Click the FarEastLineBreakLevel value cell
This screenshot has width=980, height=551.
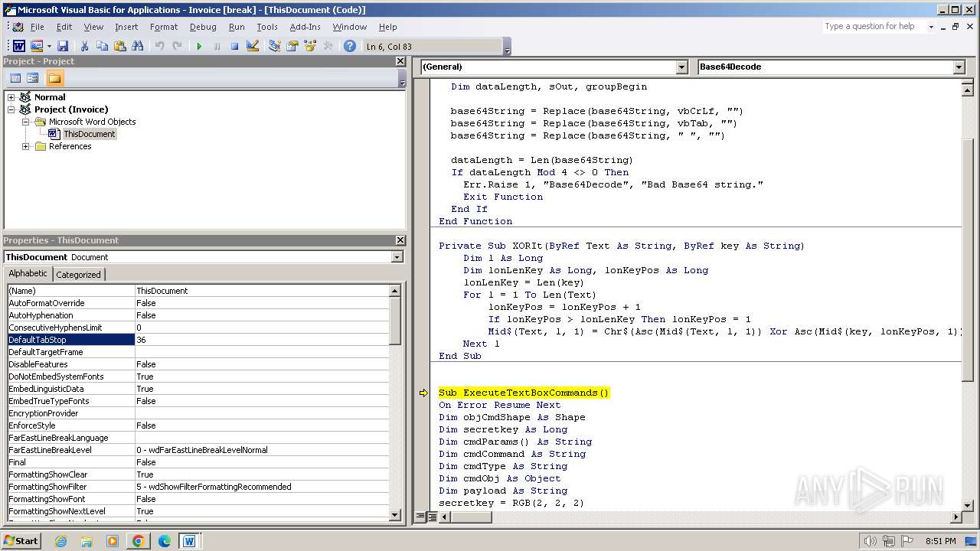click(x=262, y=450)
